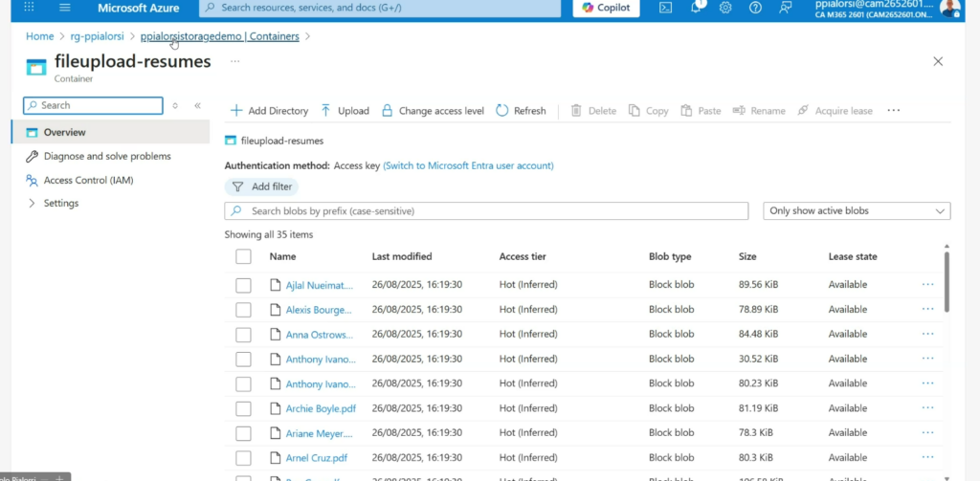The height and width of the screenshot is (481, 980).
Task: Open Diagnose and solve problems
Action: pos(106,156)
